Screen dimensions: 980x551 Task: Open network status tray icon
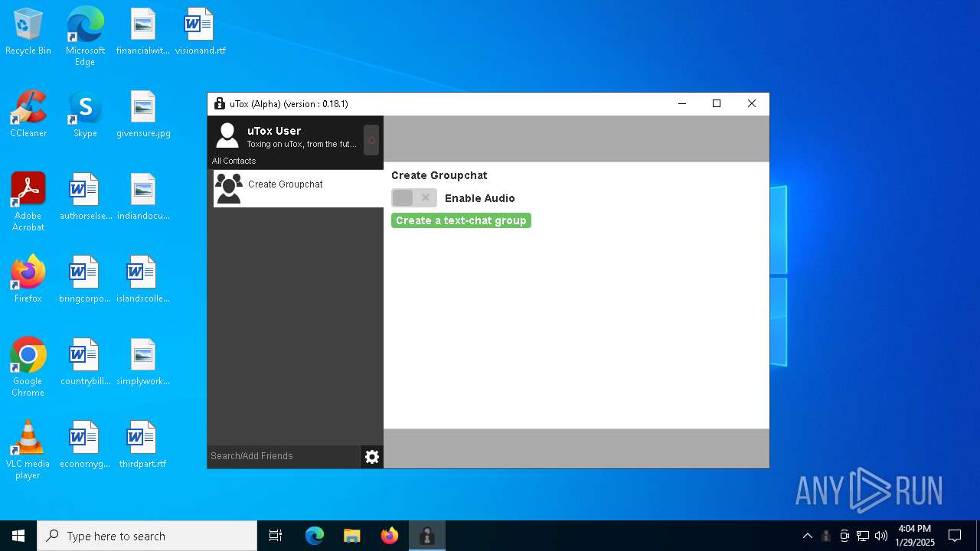click(x=863, y=536)
